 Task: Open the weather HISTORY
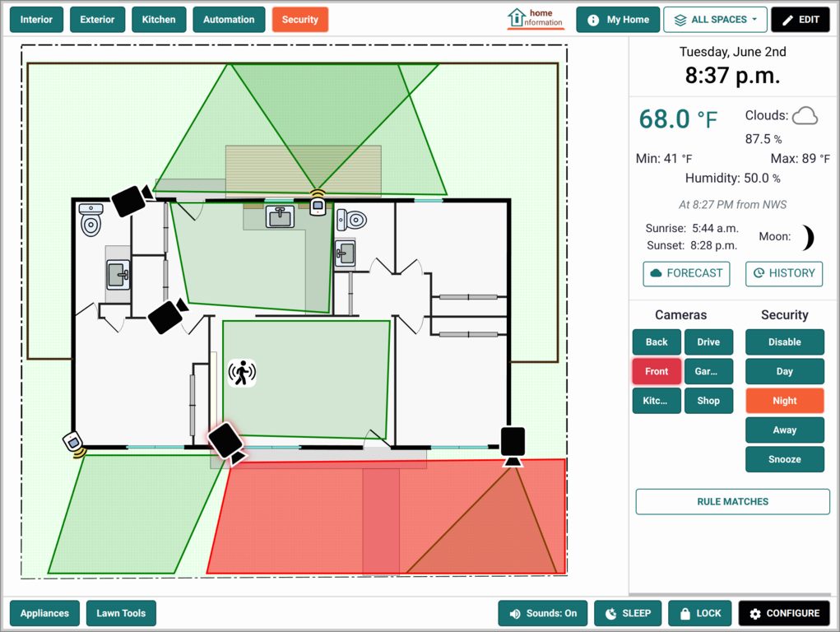[784, 273]
